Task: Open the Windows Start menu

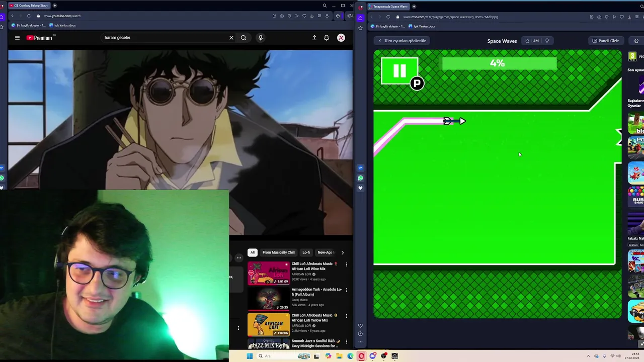Action: (x=249, y=356)
